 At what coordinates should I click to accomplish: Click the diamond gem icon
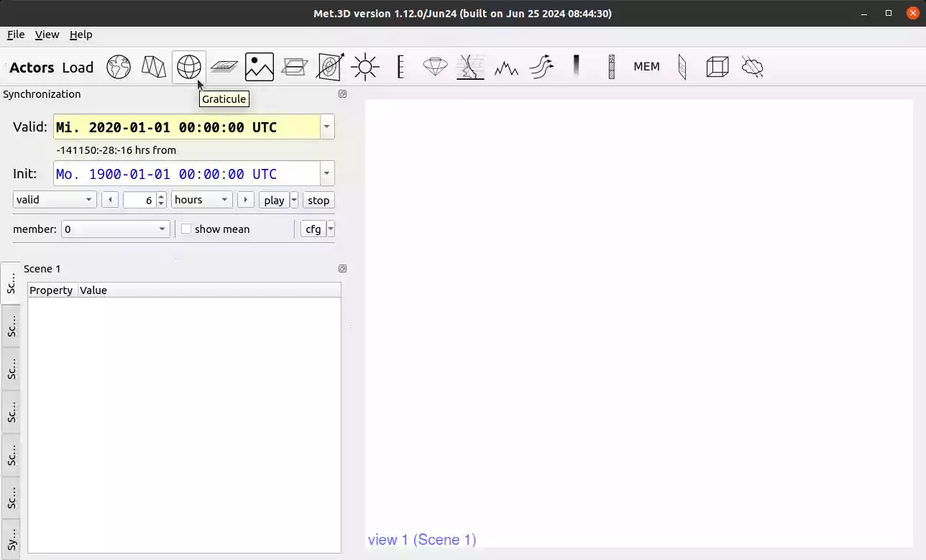tap(436, 68)
